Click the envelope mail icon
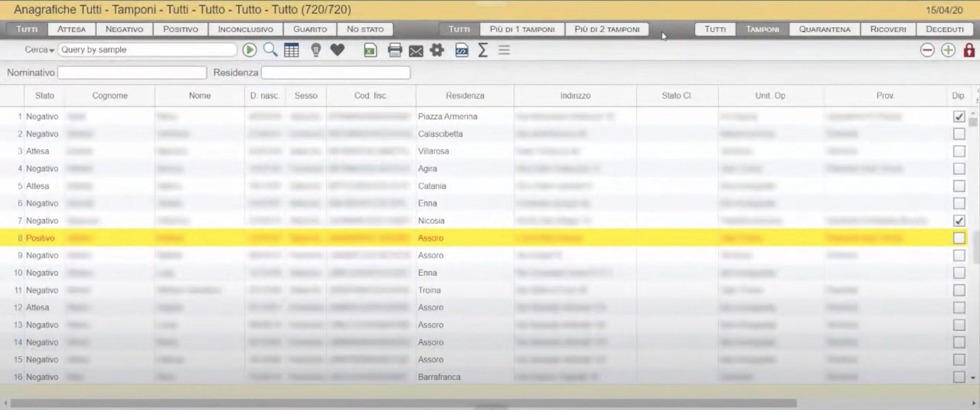The height and width of the screenshot is (410, 980). pyautogui.click(x=416, y=51)
